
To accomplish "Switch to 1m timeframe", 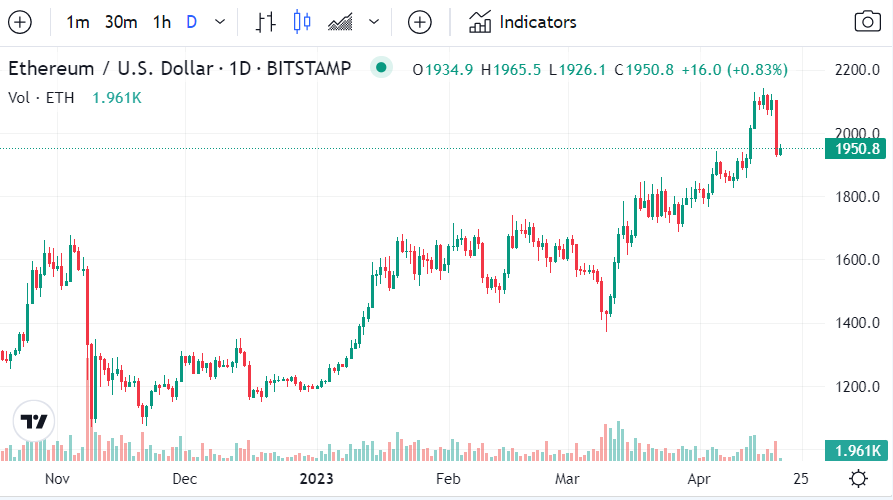I will [x=77, y=22].
